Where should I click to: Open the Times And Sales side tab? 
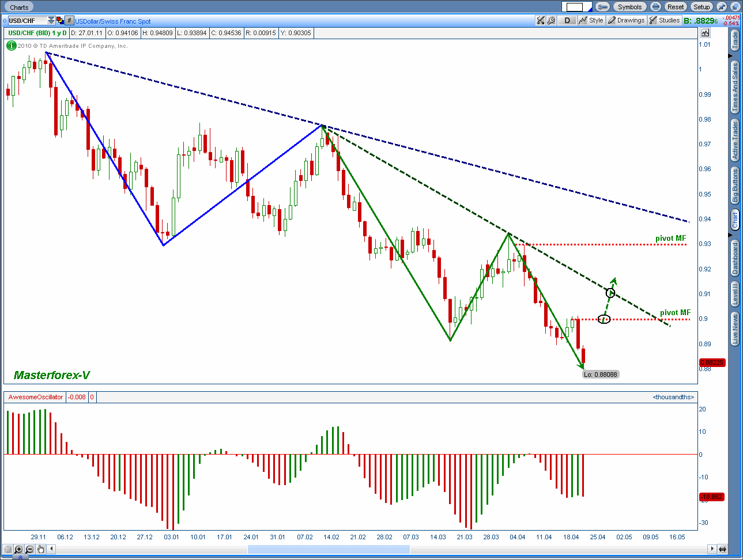coord(735,87)
